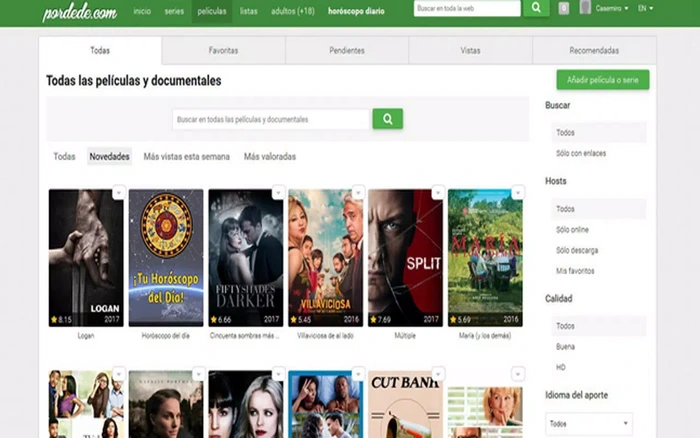Open the Tu Horóscopo del Día poster
The width and height of the screenshot is (700, 438).
(166, 258)
